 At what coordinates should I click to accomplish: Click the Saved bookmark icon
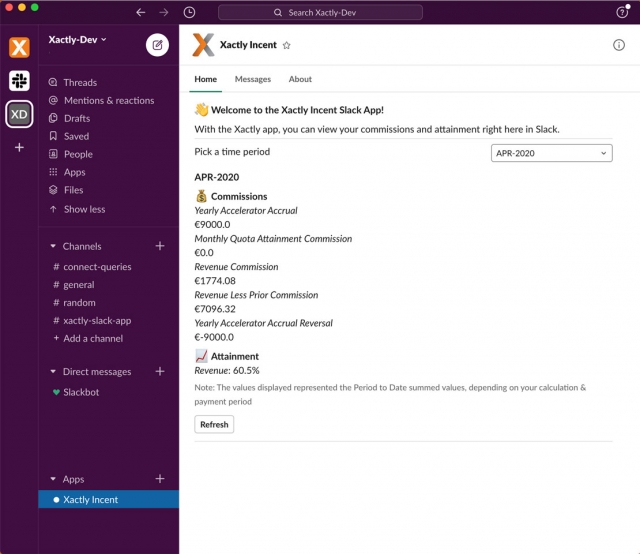tap(53, 136)
